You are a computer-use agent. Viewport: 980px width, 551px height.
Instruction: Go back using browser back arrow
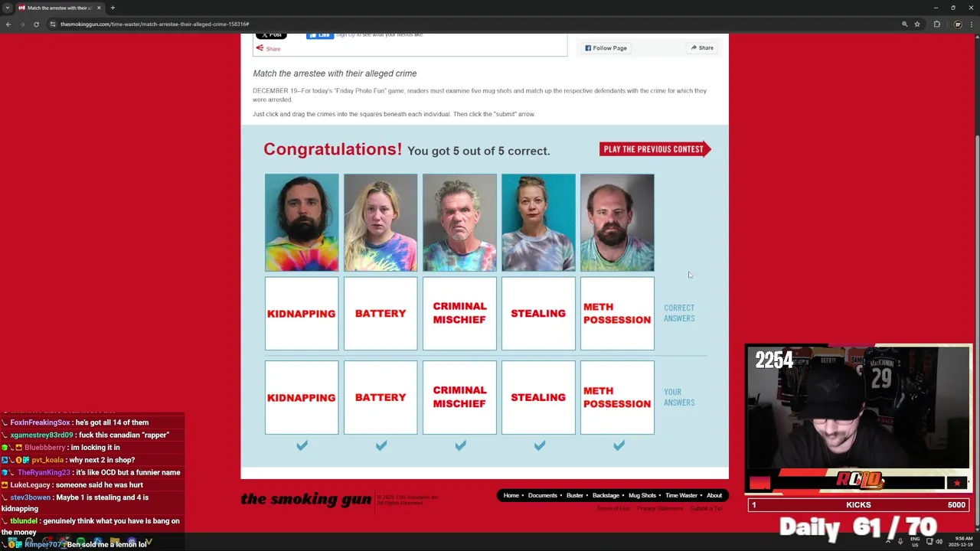coord(8,24)
